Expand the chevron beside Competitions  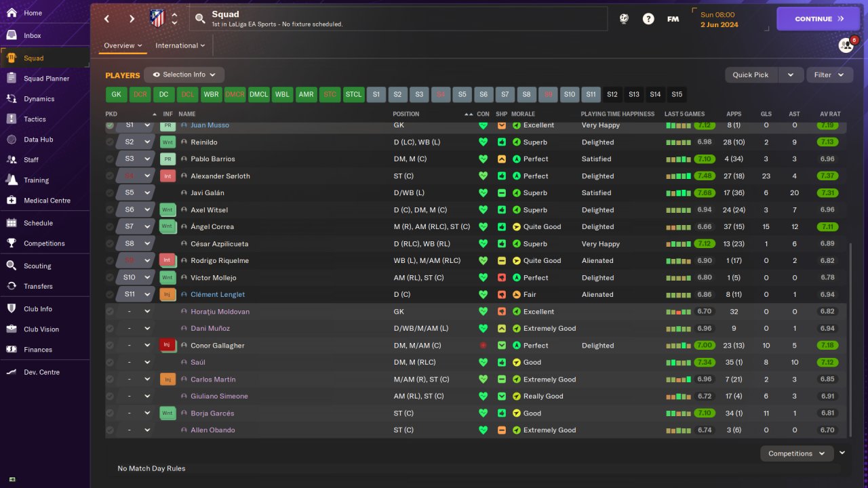[x=842, y=453]
